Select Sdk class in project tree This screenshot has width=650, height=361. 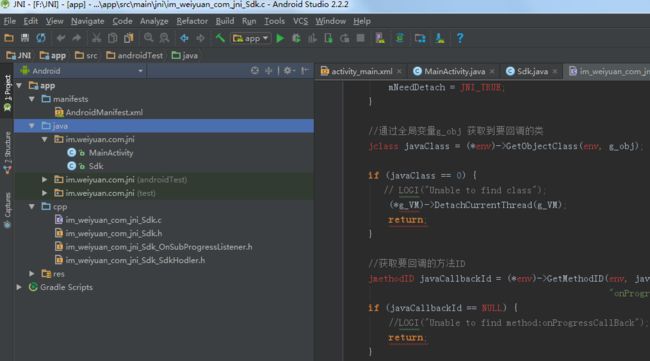click(x=85, y=166)
